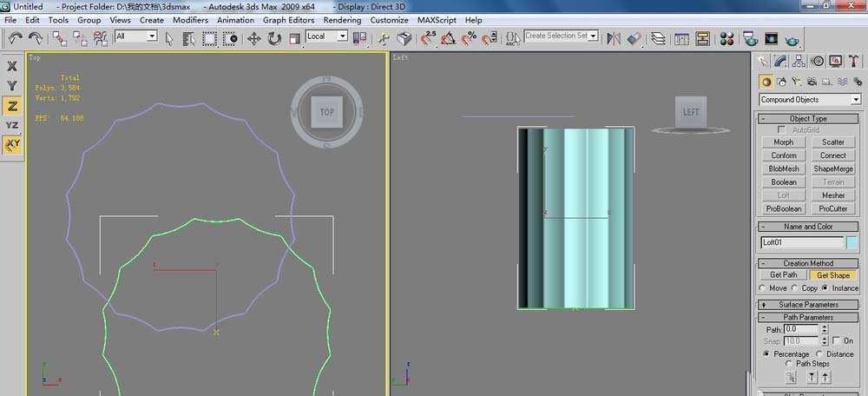Activate the Select and Move tool

pyautogui.click(x=253, y=38)
